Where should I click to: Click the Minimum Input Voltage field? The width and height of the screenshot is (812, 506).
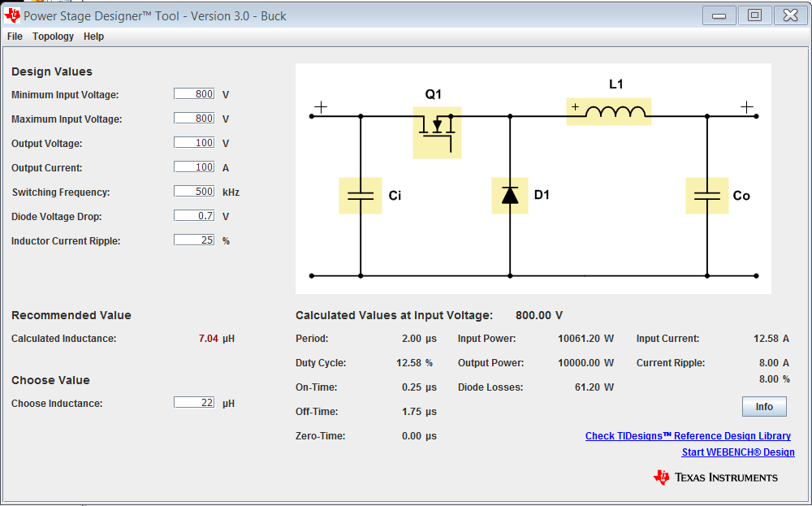pos(194,93)
